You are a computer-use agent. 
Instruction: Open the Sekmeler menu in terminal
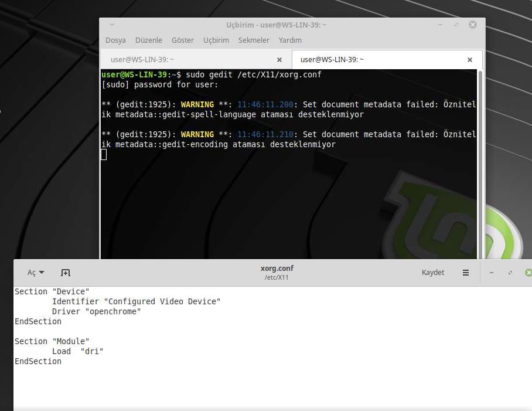pyautogui.click(x=254, y=40)
